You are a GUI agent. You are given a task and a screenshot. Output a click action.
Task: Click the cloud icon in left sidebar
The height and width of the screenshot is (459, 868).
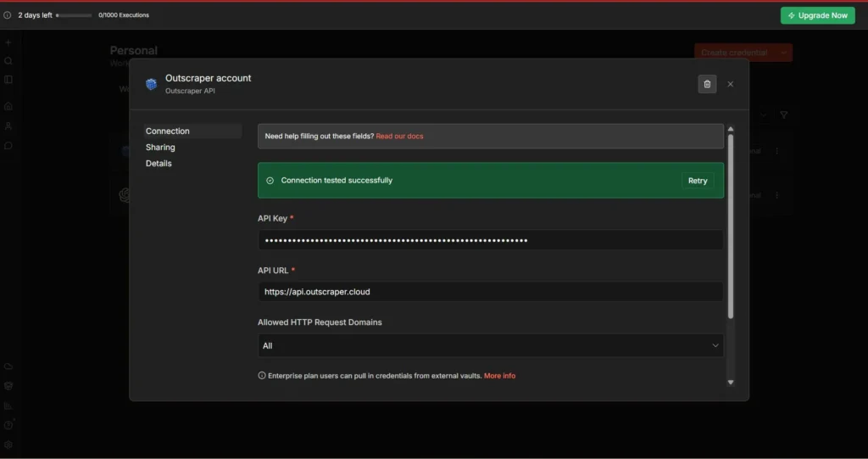(8, 367)
